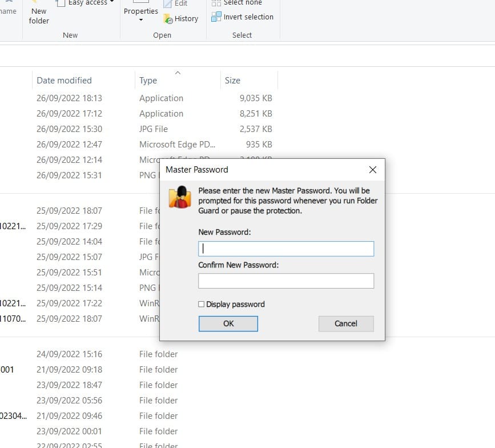The height and width of the screenshot is (448, 495).
Task: Close the Master Password dialog
Action: coord(372,170)
